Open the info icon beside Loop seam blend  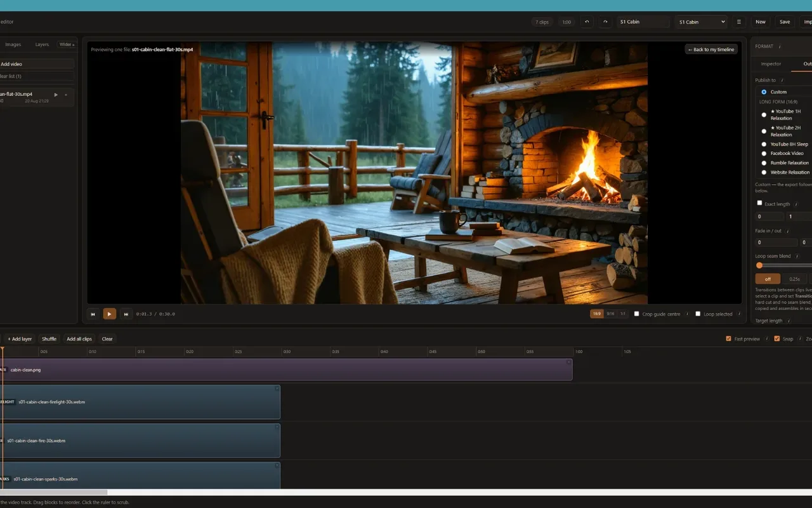pyautogui.click(x=797, y=257)
